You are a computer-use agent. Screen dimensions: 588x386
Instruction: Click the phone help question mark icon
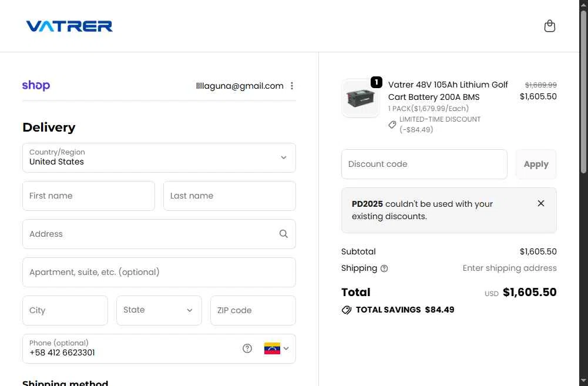tap(247, 348)
